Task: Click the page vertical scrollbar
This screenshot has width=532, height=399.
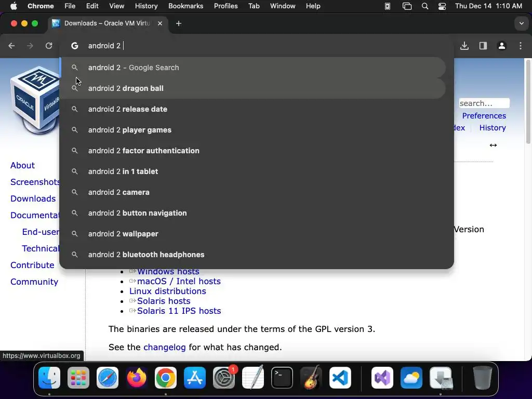Action: [528, 101]
